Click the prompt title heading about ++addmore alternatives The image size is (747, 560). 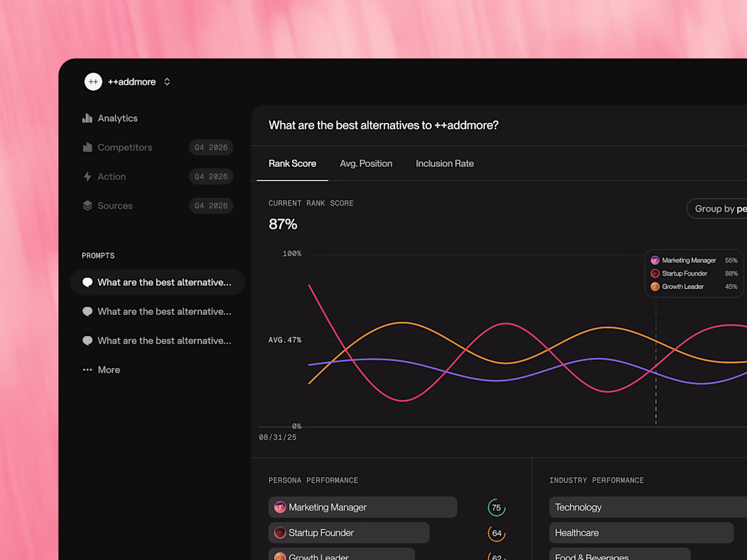coord(384,126)
